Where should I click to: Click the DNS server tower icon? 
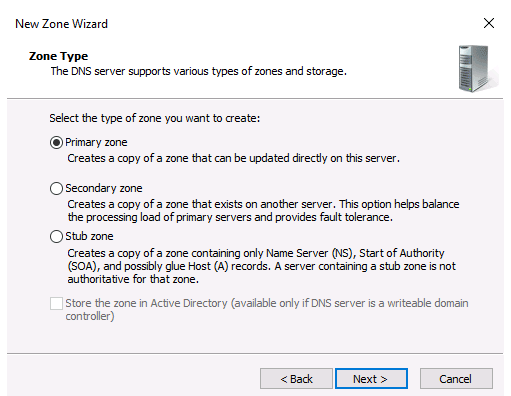(477, 69)
